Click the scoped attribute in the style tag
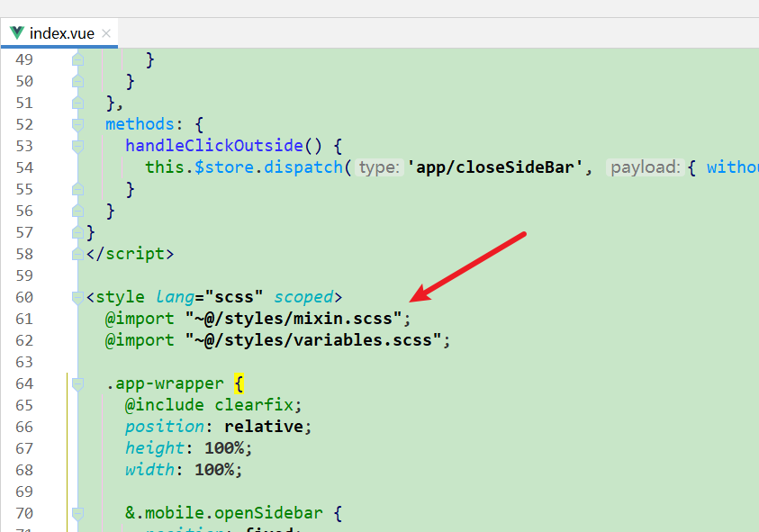Viewport: 759px width, 532px height. (x=303, y=296)
